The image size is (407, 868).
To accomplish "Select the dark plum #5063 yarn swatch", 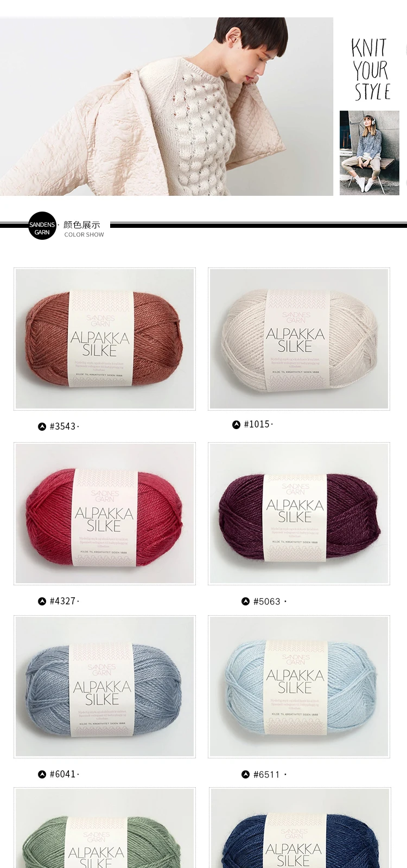I will 299,513.
